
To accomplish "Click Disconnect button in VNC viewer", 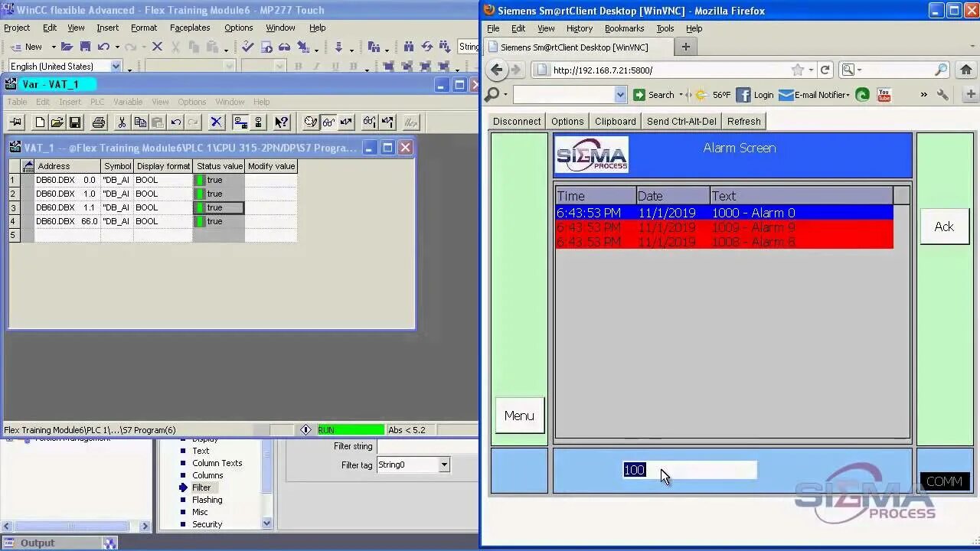I will (517, 121).
